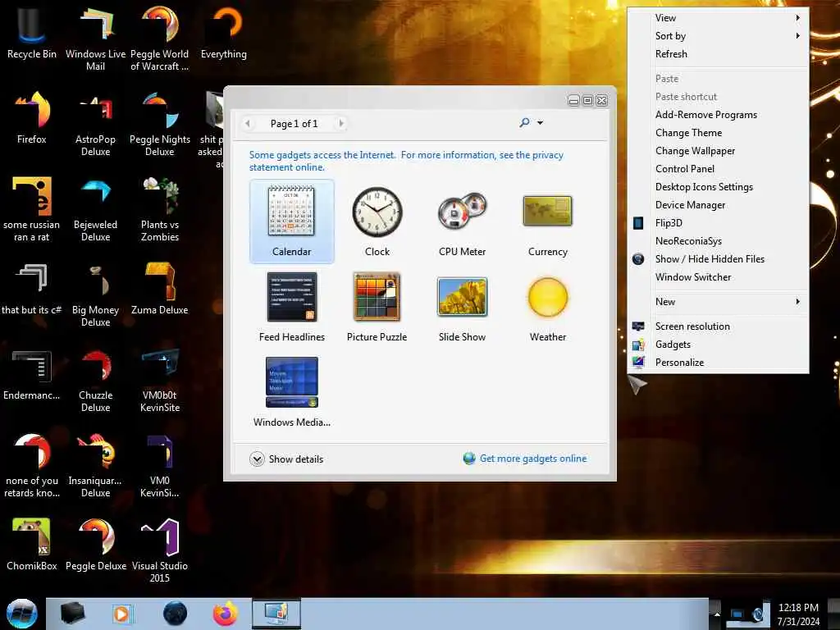Image resolution: width=840 pixels, height=630 pixels.
Task: Select the Currency gadget
Action: [x=547, y=221]
